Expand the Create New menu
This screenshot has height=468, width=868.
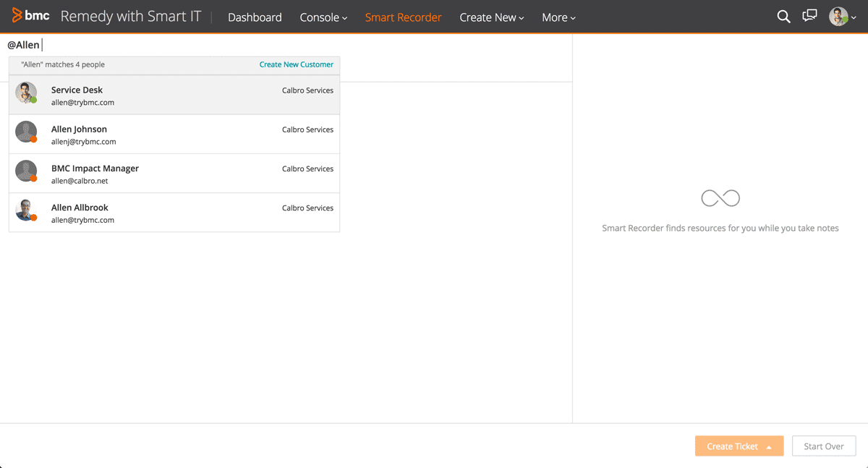492,17
